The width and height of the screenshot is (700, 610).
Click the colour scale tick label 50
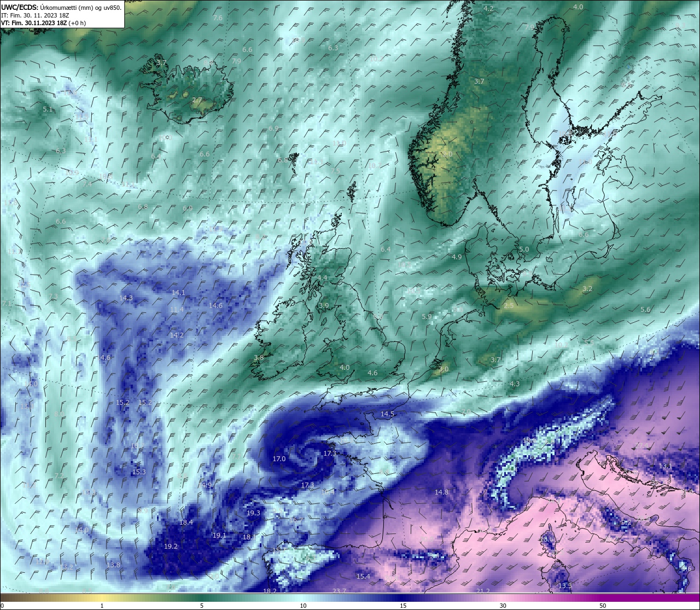[603, 606]
